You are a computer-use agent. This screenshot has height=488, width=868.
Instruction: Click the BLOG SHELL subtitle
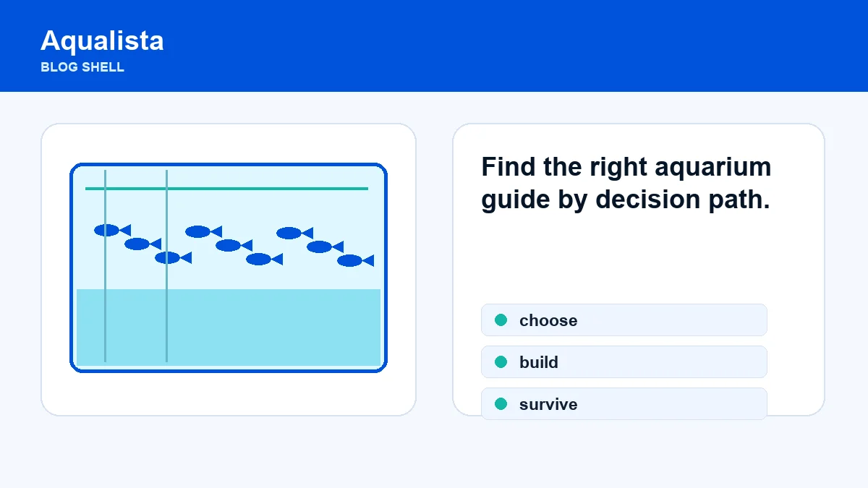[82, 67]
